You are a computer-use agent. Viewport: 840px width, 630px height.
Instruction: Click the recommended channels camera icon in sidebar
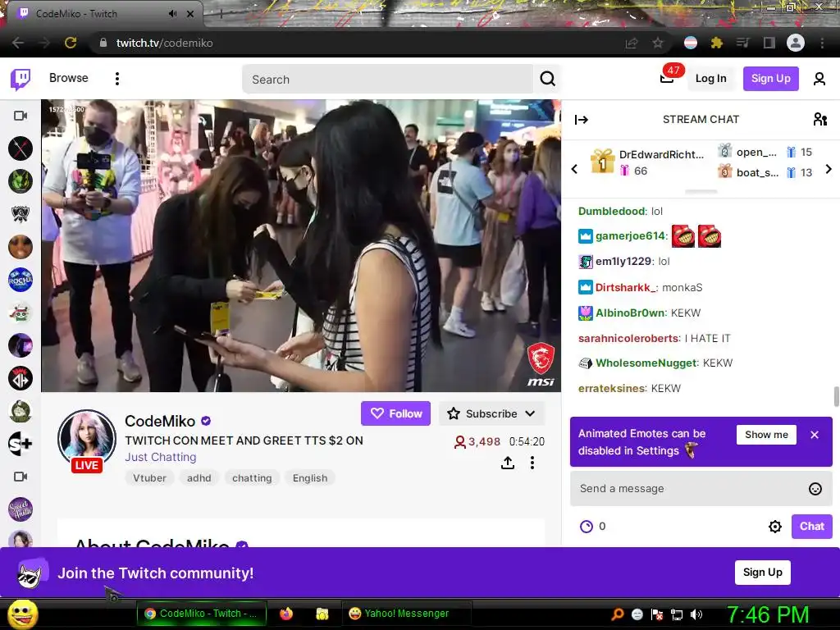point(21,477)
